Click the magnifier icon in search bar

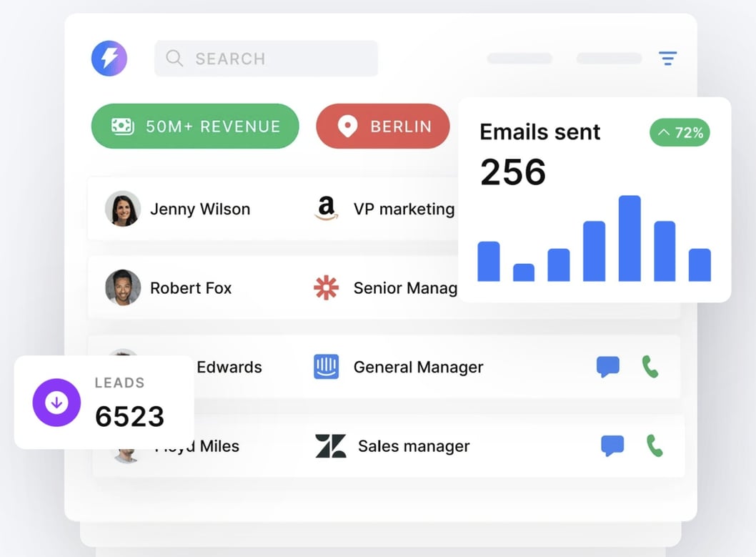click(174, 59)
